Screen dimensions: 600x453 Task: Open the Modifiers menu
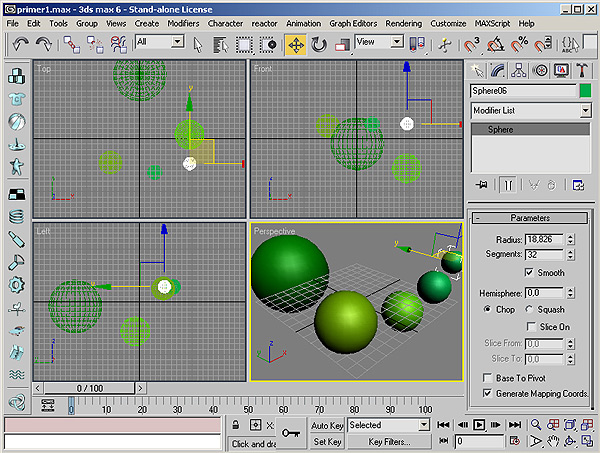(183, 22)
